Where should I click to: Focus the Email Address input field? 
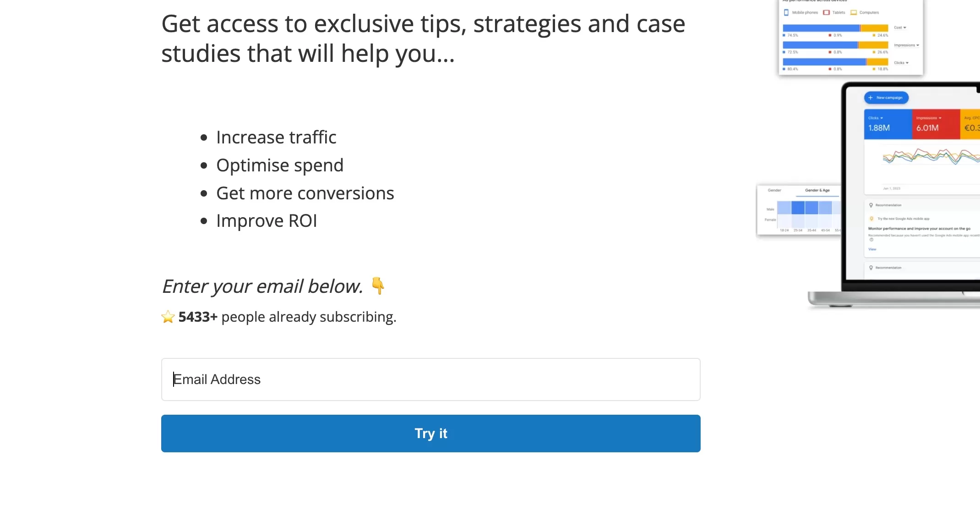click(x=431, y=379)
